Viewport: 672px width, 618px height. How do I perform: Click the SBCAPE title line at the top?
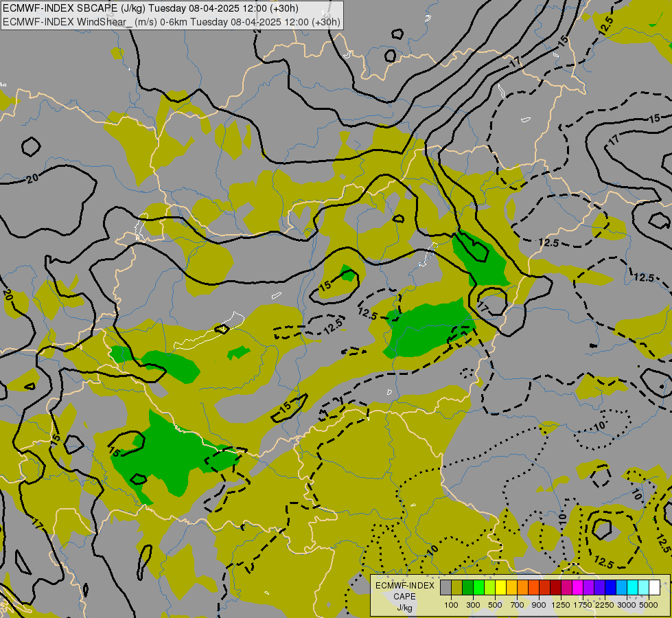[x=151, y=8]
